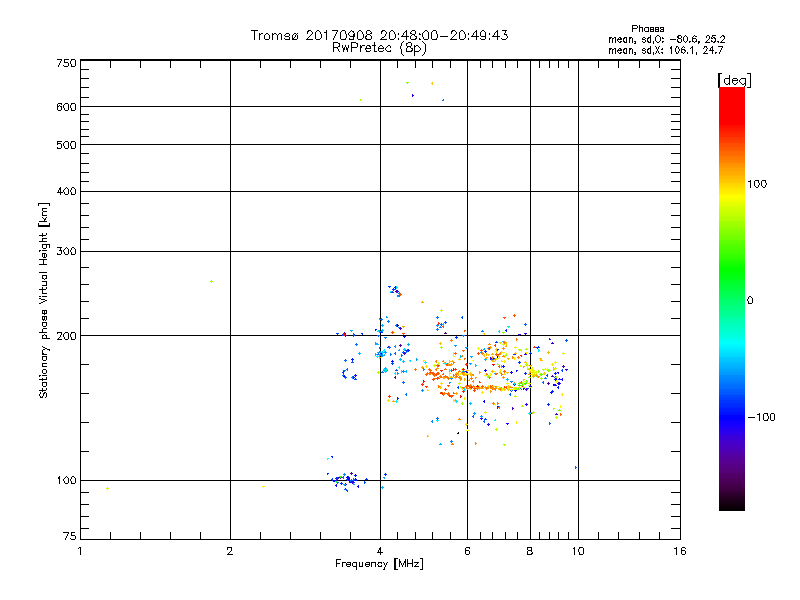800x600 pixels.
Task: Click the y-axis label '300'
Action: (x=66, y=252)
